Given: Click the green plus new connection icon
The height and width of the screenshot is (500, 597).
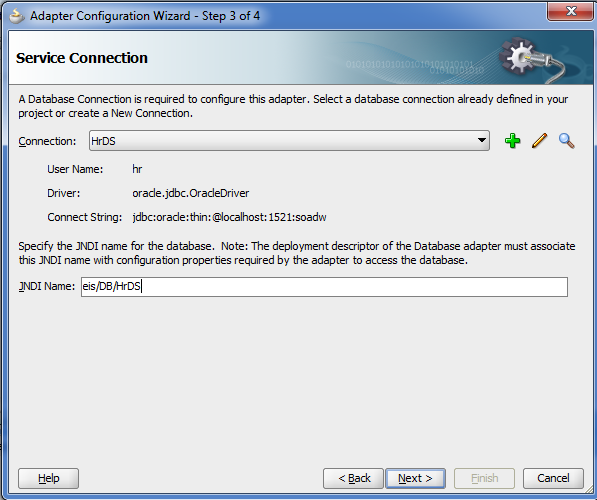Looking at the screenshot, I should (512, 141).
